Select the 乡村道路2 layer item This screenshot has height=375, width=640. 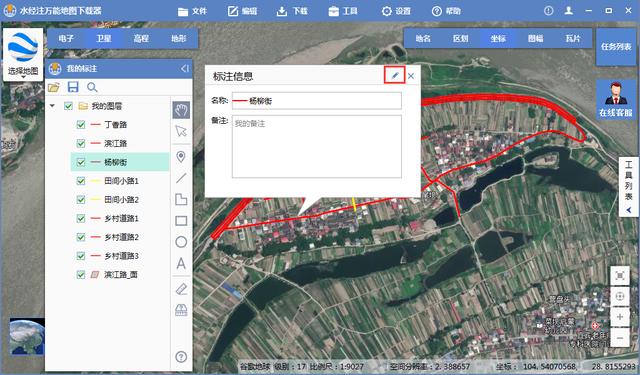click(121, 237)
